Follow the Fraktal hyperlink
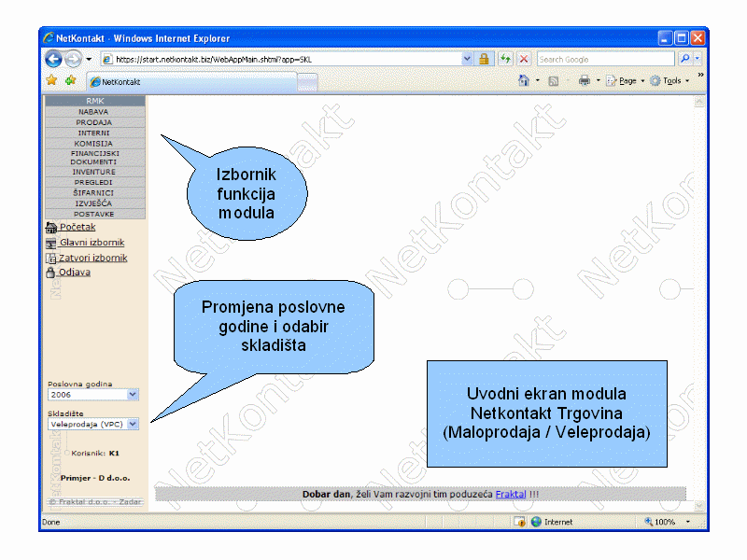747x560 pixels. tap(511, 495)
